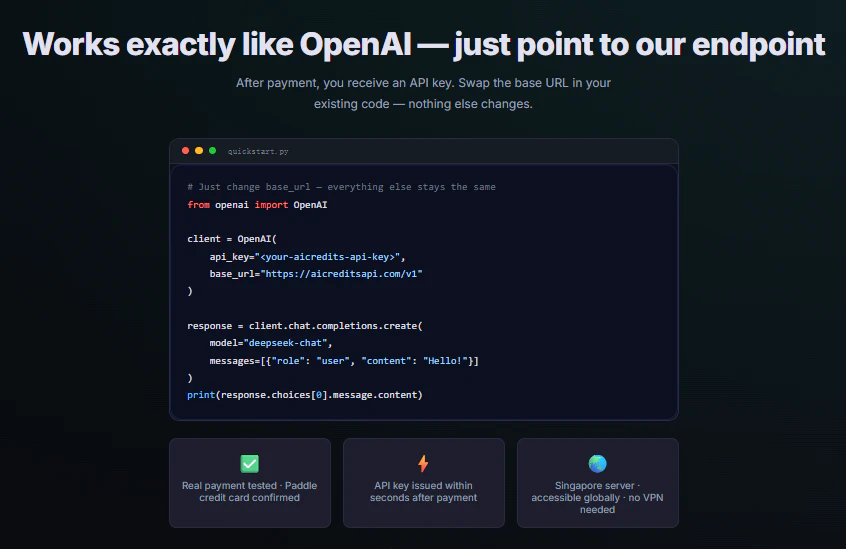
Task: Click the 'existing code — nothing else changes.' line
Action: pyautogui.click(x=424, y=104)
